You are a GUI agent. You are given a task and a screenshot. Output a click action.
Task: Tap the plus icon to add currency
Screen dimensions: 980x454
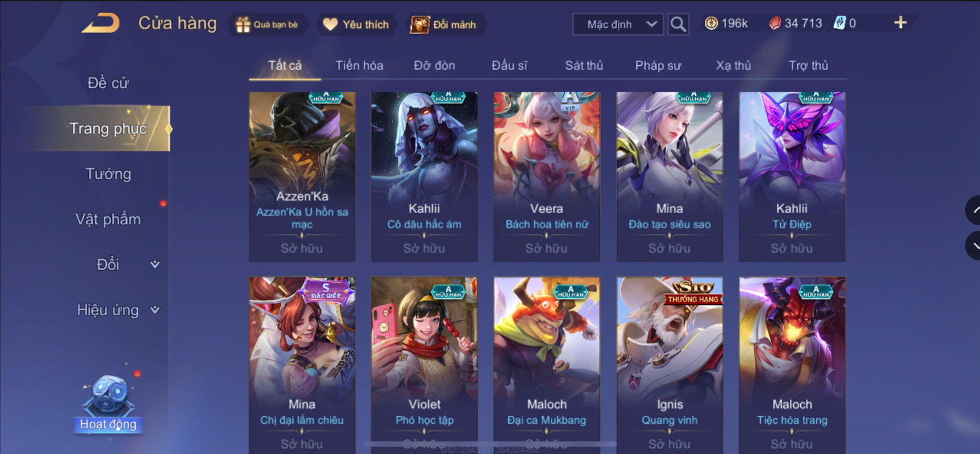(900, 23)
